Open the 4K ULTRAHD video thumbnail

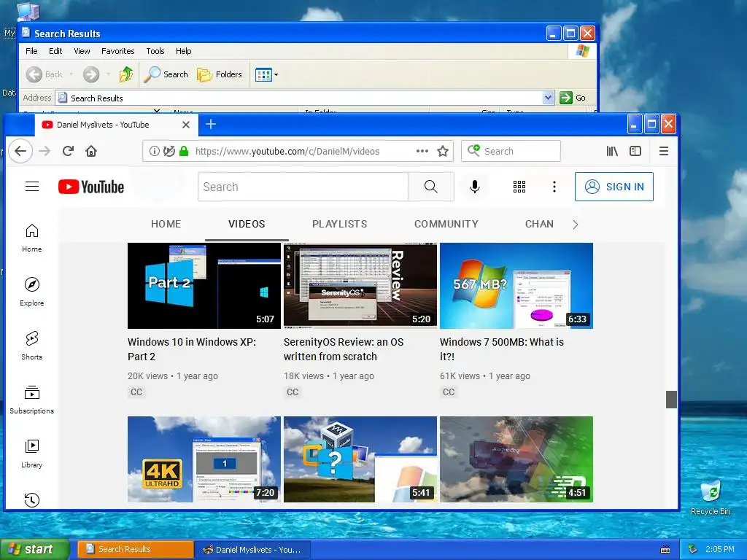[204, 459]
